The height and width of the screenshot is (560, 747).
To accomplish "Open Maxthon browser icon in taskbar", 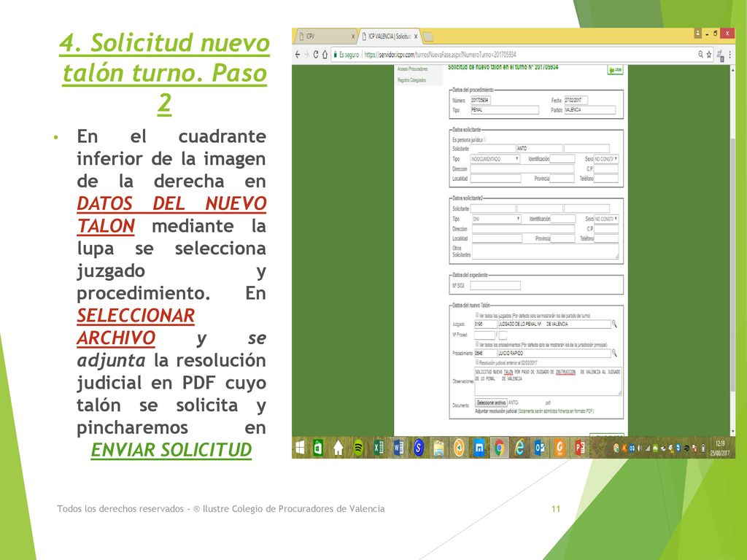I will (479, 448).
